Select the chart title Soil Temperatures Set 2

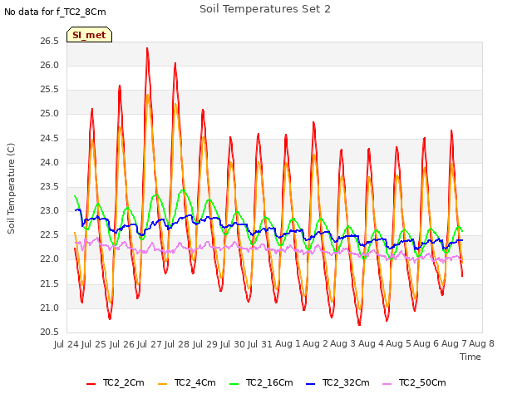pyautogui.click(x=265, y=9)
